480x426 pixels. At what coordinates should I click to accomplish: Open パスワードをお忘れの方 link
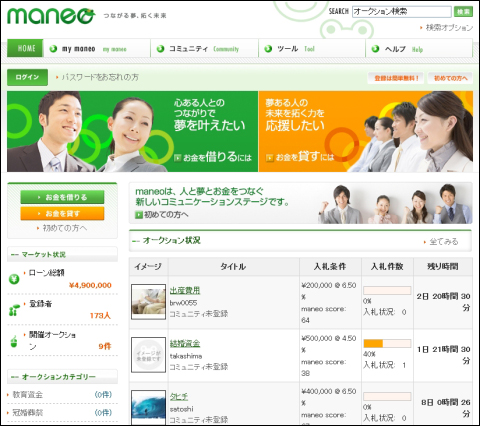(100, 77)
